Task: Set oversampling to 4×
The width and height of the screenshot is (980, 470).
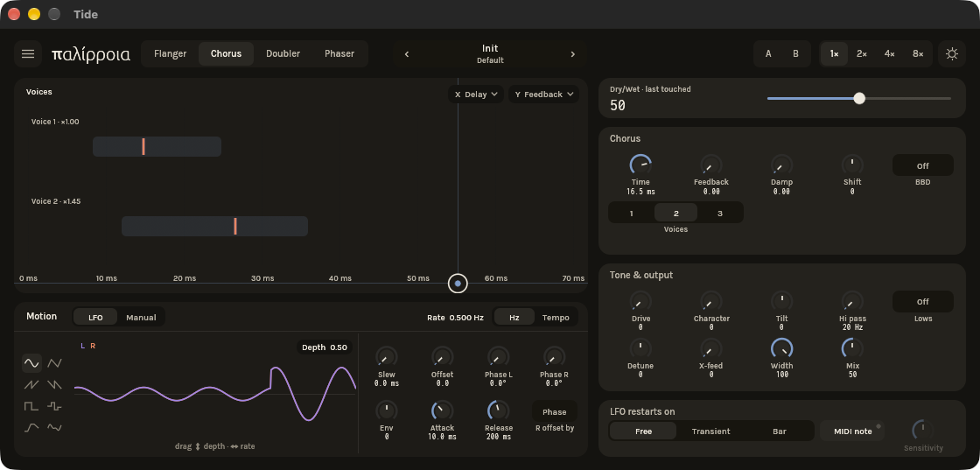Action: pyautogui.click(x=889, y=53)
